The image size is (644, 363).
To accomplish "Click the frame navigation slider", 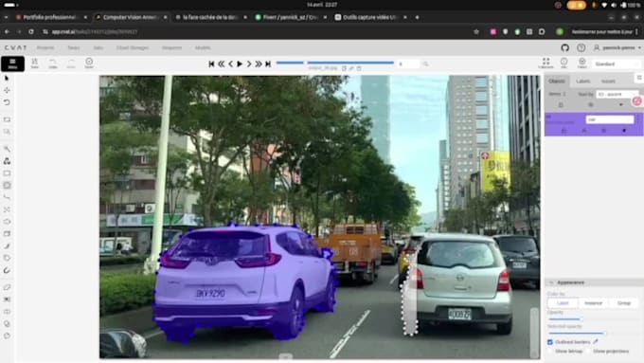I will pos(334,63).
